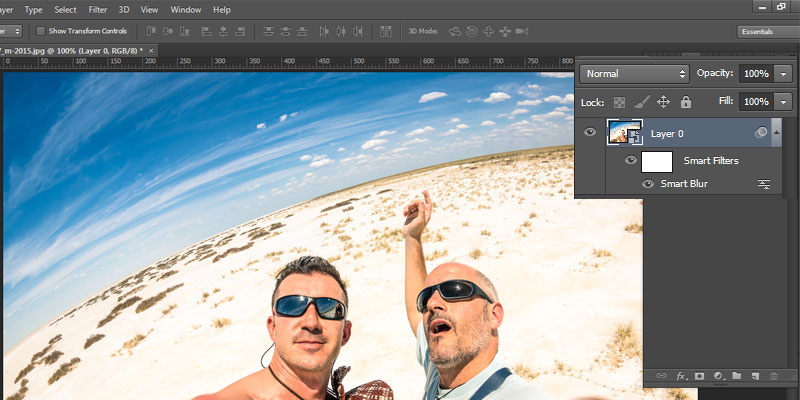This screenshot has width=800, height=400.
Task: Create a new group with the folder icon
Action: pos(736,376)
